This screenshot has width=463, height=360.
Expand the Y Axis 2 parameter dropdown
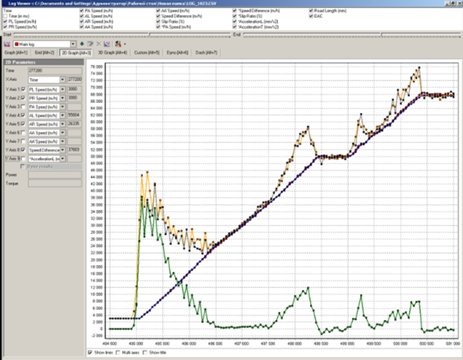coord(62,98)
